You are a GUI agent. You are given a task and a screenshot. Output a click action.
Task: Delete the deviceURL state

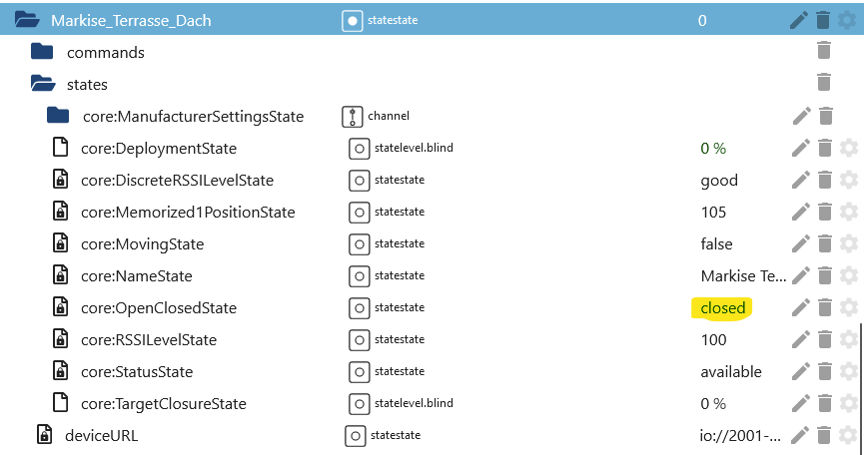point(824,435)
